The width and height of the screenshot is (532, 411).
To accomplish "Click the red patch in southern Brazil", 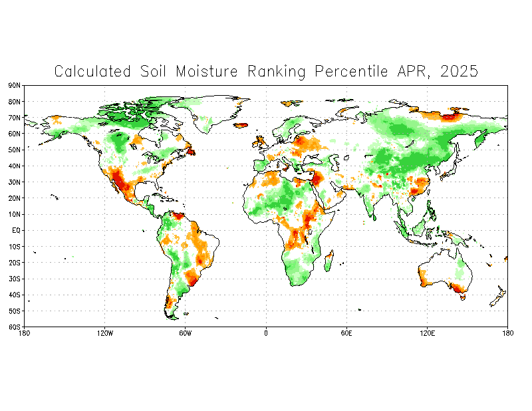I will (x=193, y=281).
